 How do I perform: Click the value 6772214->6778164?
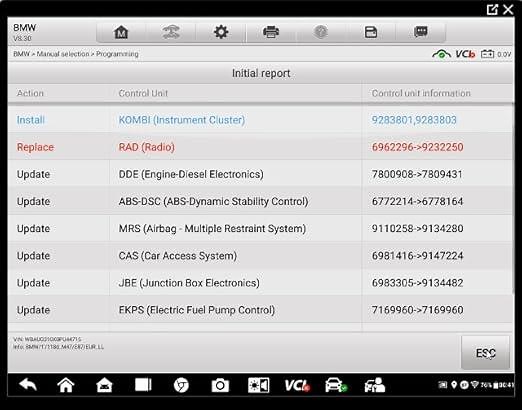coord(417,201)
